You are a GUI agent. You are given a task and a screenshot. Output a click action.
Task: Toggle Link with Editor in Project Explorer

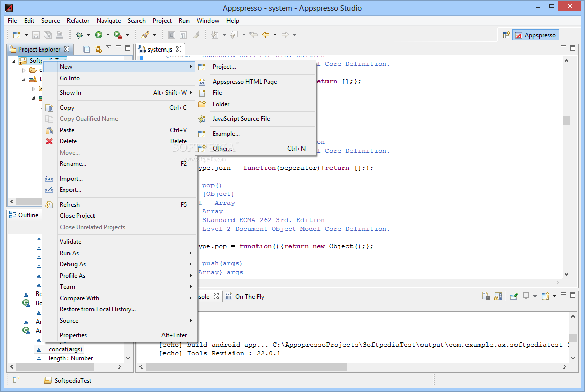coord(98,49)
